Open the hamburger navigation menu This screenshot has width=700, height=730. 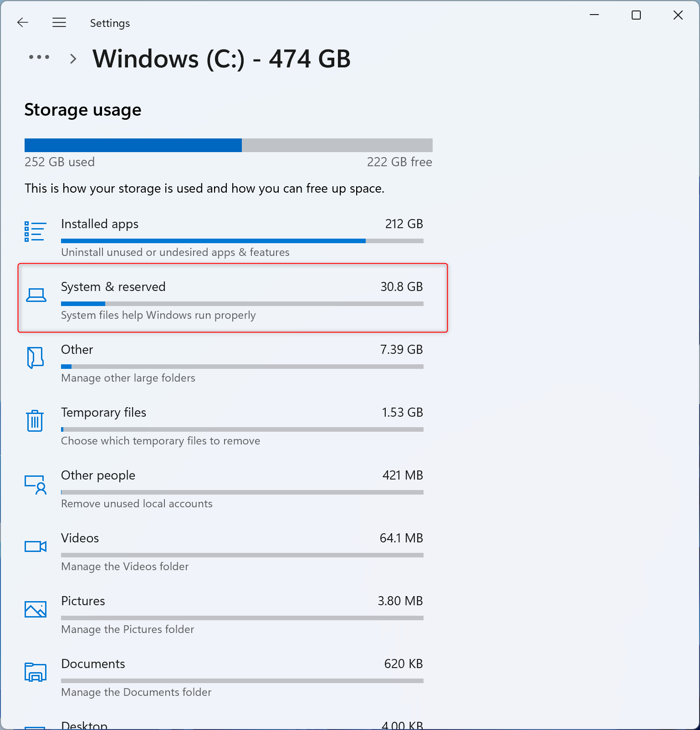point(59,22)
